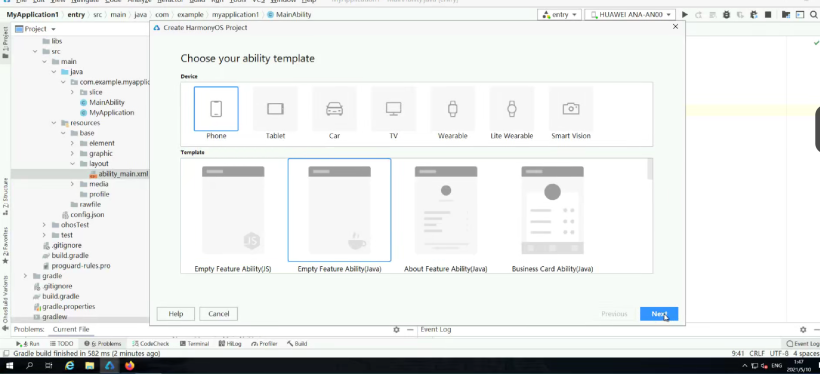The width and height of the screenshot is (820, 374).
Task: Open the Run tool window tab
Action: (x=28, y=344)
